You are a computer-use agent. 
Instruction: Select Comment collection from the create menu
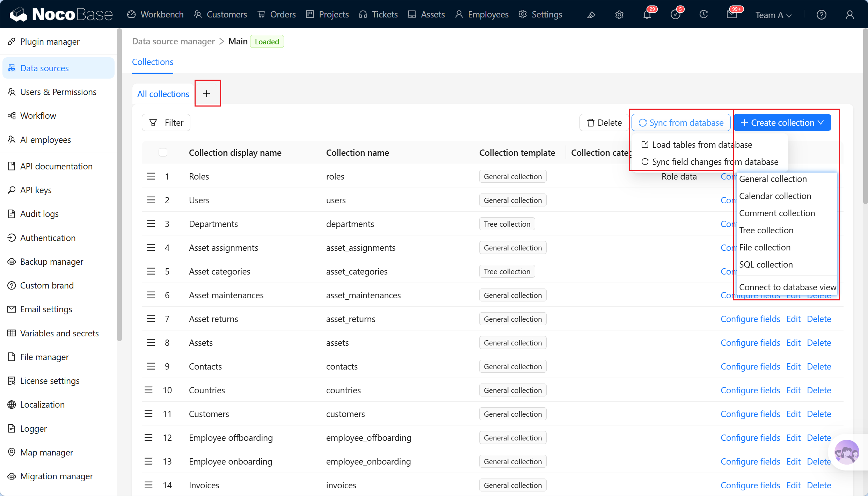pos(777,213)
